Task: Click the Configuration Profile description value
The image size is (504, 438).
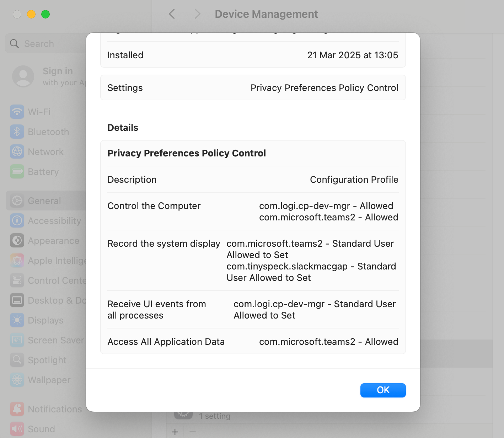Action: pyautogui.click(x=354, y=180)
